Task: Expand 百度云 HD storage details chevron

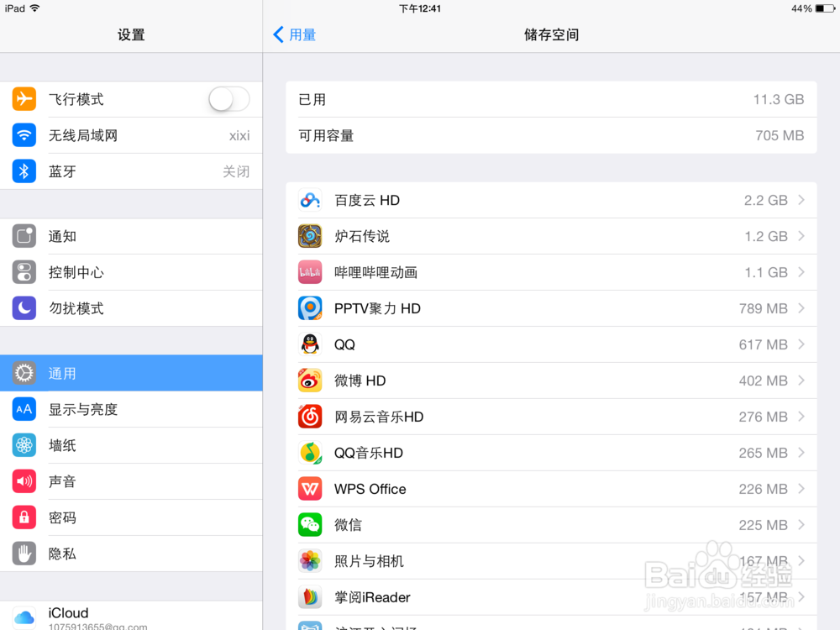Action: 801,200
